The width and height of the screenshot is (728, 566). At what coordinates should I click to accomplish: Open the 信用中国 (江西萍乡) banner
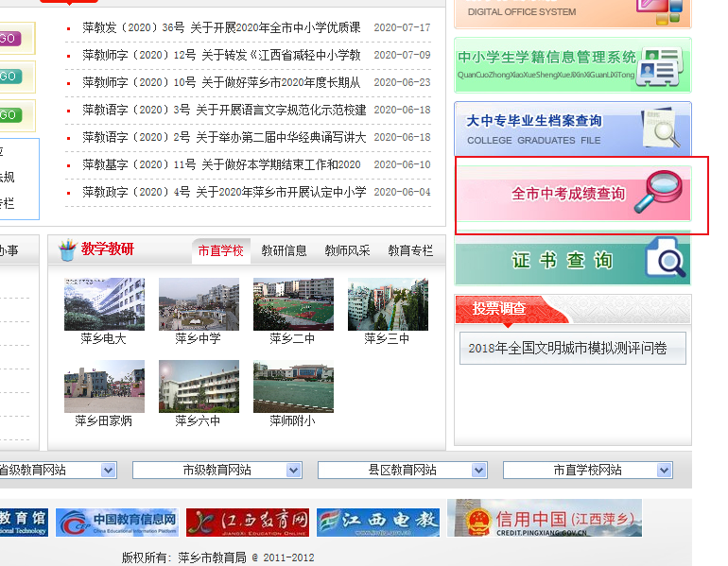pyautogui.click(x=545, y=518)
